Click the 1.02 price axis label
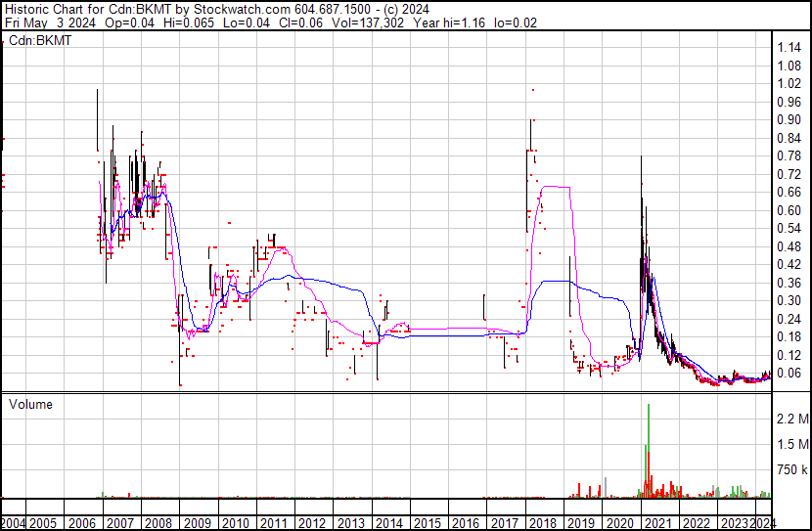Viewport: 812px width, 531px height. [789, 84]
